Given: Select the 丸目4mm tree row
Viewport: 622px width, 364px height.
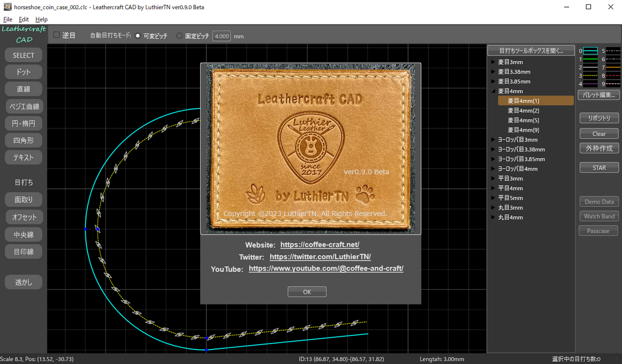Looking at the screenshot, I should [511, 217].
